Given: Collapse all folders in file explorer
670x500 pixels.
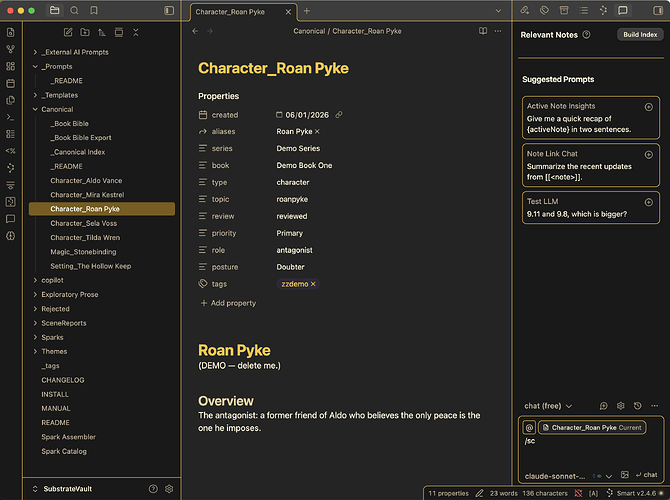Looking at the screenshot, I should coord(135,32).
